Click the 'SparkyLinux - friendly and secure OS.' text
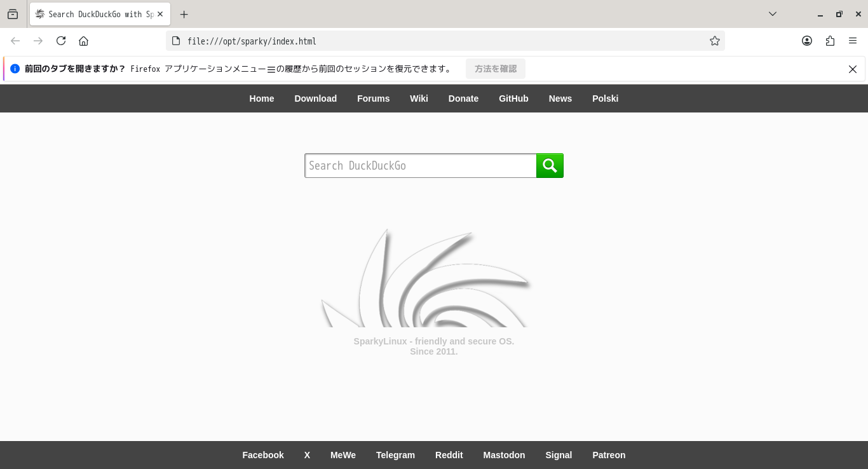 pyautogui.click(x=434, y=341)
